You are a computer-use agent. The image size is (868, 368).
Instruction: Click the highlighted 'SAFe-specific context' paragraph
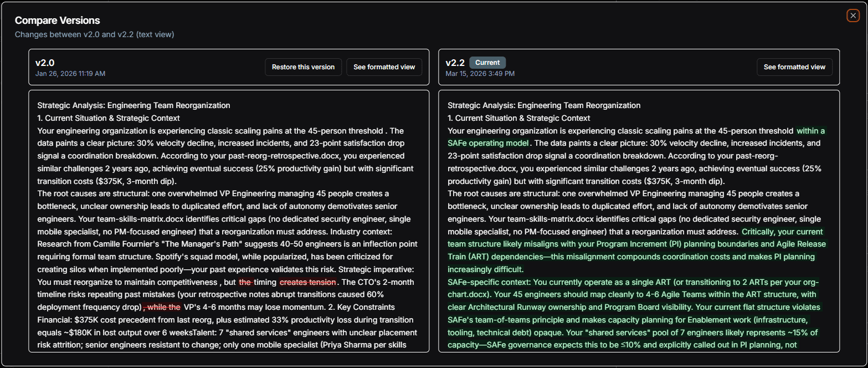tap(631, 308)
